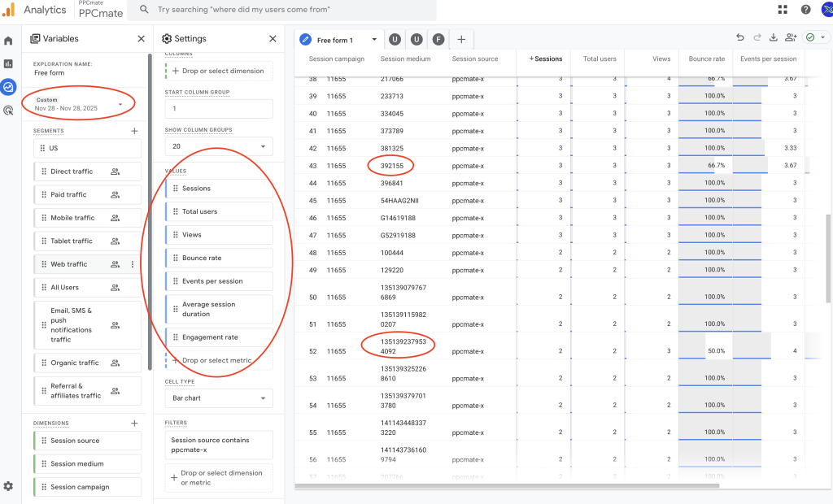This screenshot has height=504, width=833.
Task: Add a new segment with plus icon
Action: pyautogui.click(x=134, y=131)
